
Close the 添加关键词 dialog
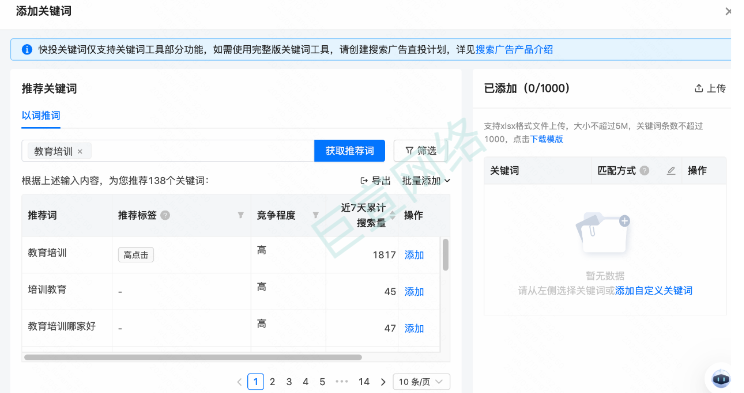729,11
